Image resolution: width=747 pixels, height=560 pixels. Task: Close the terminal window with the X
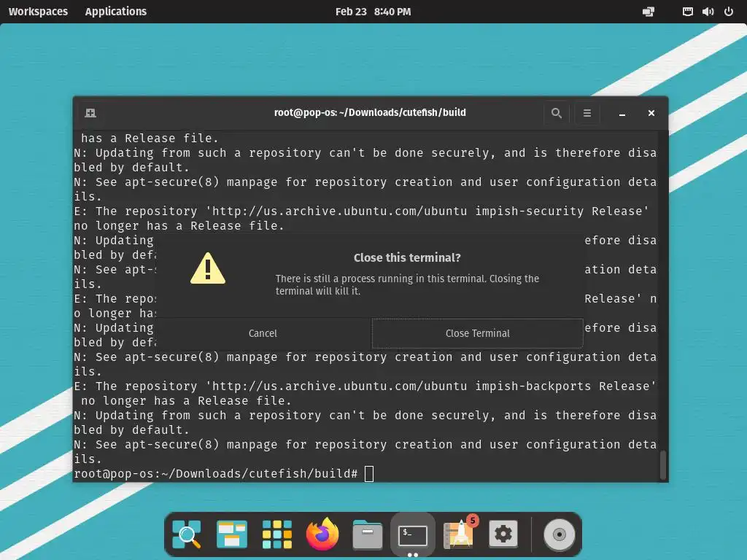pos(651,113)
